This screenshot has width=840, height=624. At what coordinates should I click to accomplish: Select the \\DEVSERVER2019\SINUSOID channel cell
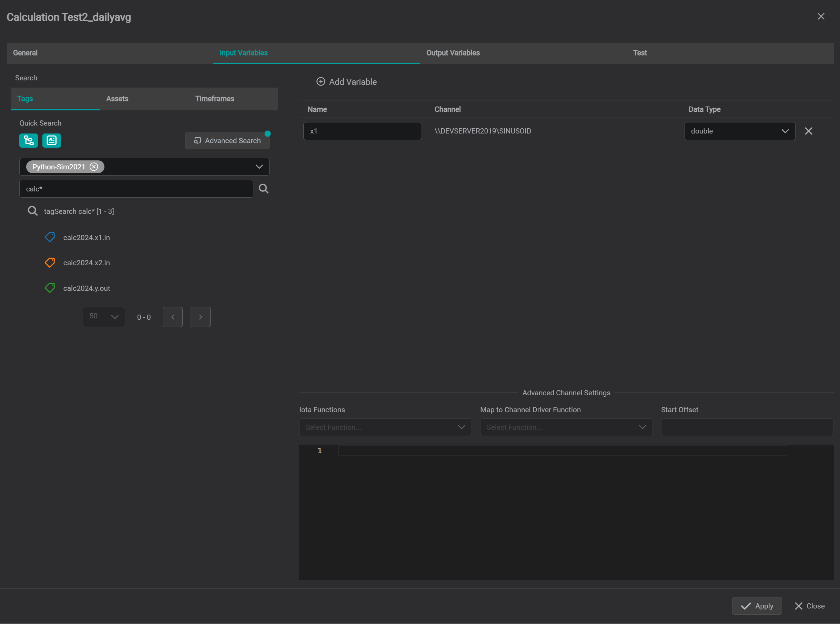click(483, 131)
